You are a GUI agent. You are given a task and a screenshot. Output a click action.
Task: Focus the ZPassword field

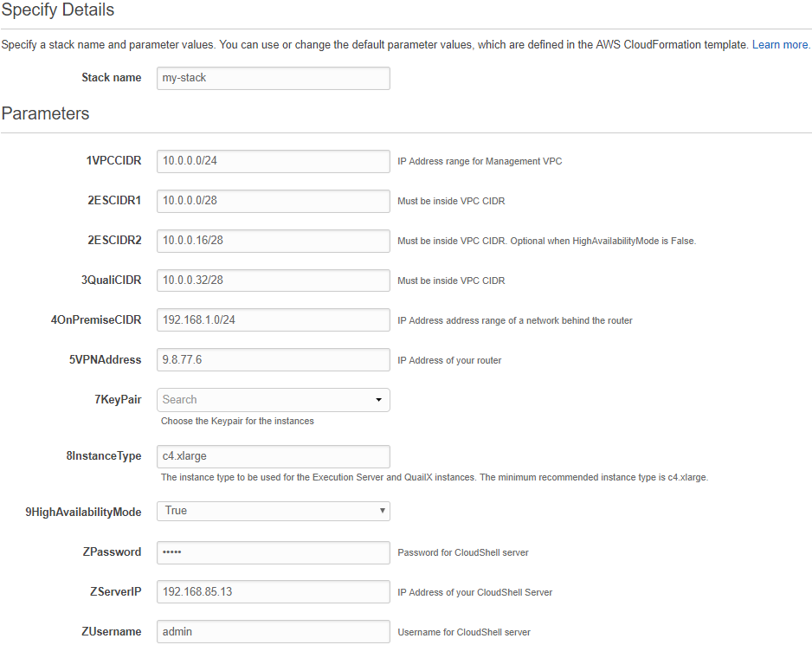(x=274, y=552)
